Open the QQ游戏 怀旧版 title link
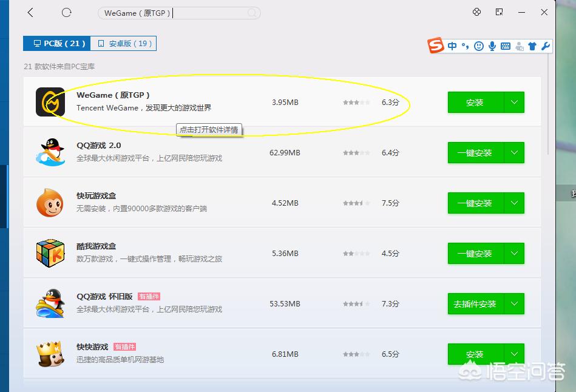 pos(104,296)
